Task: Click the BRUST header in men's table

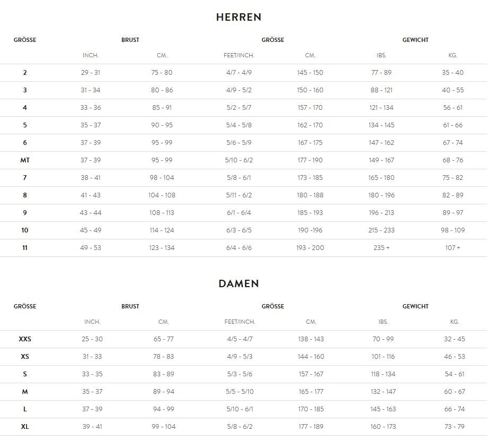Action: (x=130, y=40)
